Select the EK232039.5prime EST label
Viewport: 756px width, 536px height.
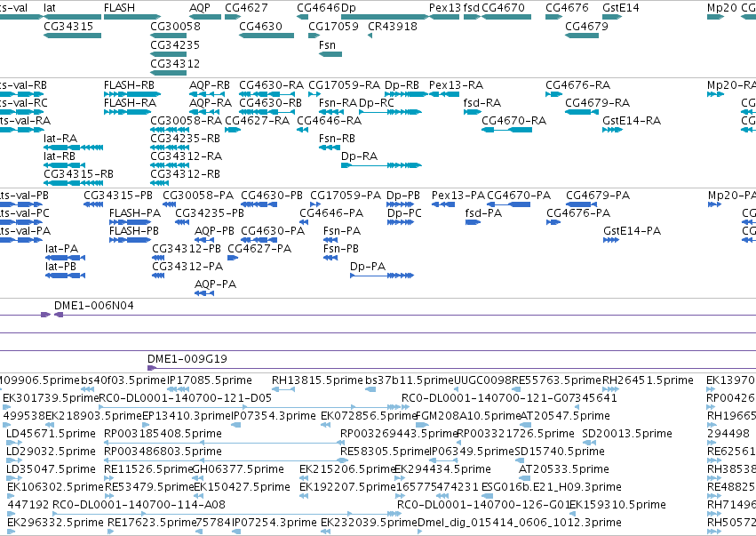tap(369, 523)
